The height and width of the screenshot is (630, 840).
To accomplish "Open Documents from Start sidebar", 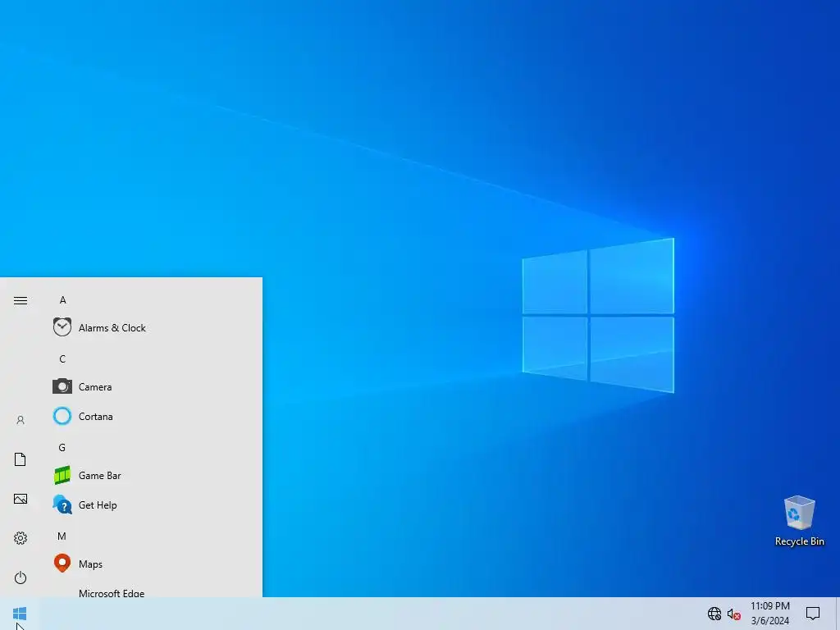I will pos(21,459).
